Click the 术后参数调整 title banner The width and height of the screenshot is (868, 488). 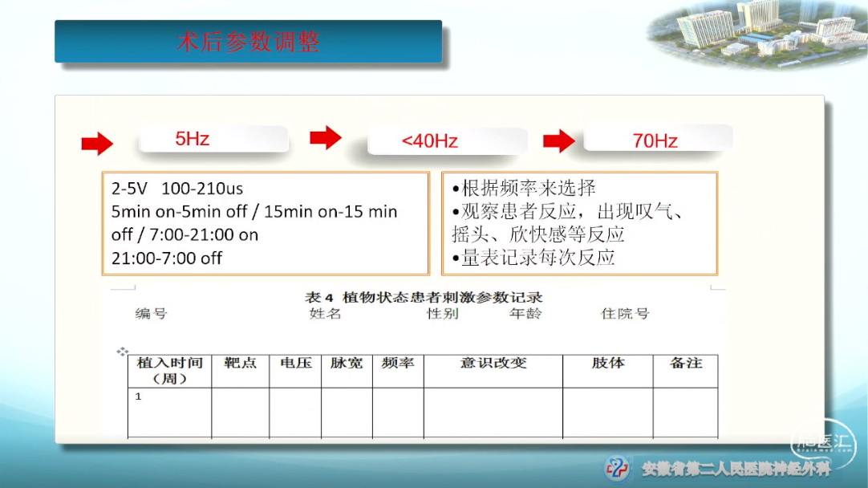248,42
